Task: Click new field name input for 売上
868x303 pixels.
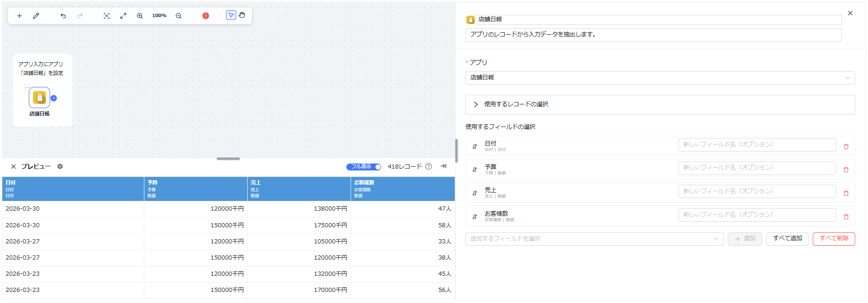Action: click(757, 191)
